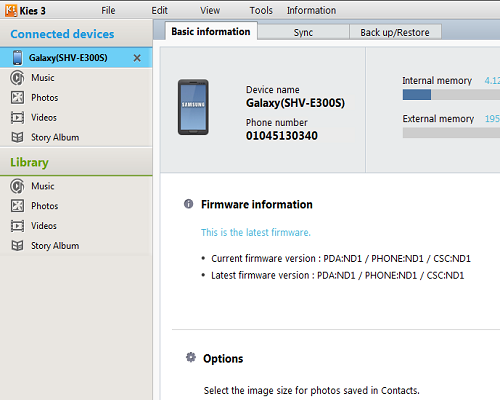This screenshot has height=400, width=500.
Task: Click the Library section header
Action: tap(76, 162)
